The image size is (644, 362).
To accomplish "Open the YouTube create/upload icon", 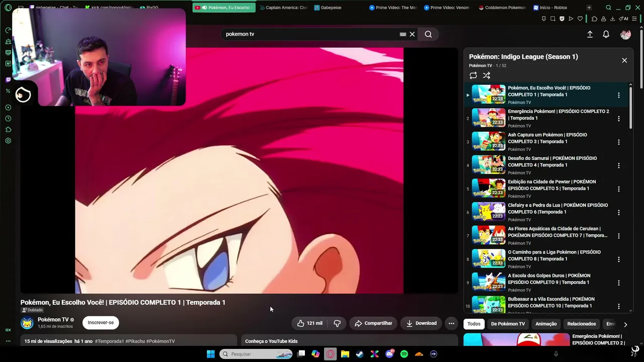I will pos(590,34).
